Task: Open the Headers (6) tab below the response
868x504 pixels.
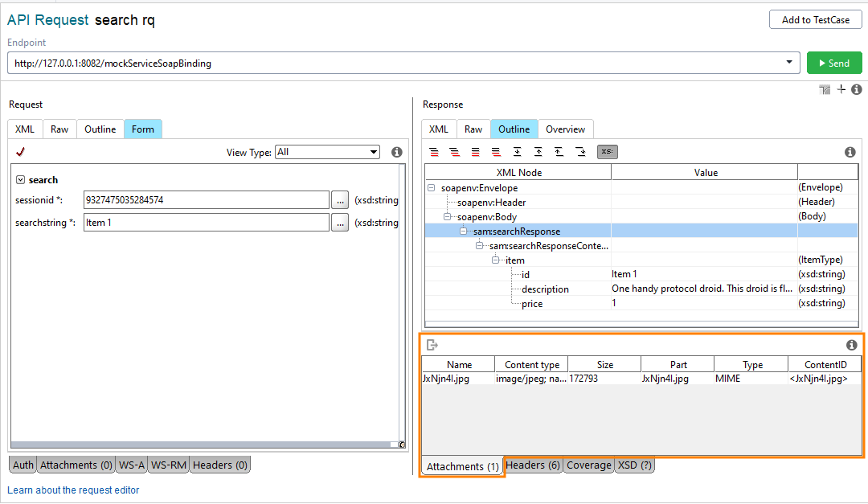Action: [x=532, y=465]
